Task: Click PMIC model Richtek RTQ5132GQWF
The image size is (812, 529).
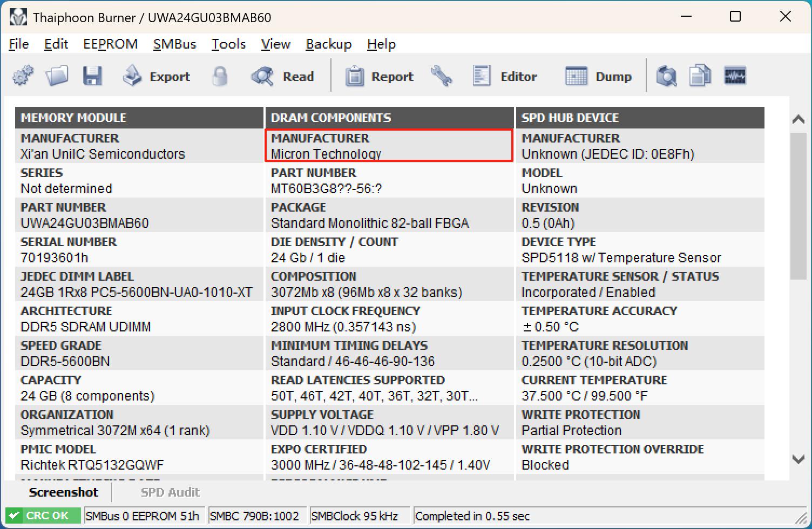Action: pyautogui.click(x=92, y=465)
